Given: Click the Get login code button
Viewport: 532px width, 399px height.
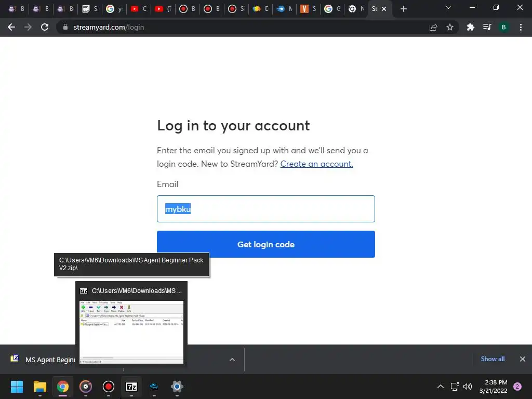Looking at the screenshot, I should tap(265, 244).
